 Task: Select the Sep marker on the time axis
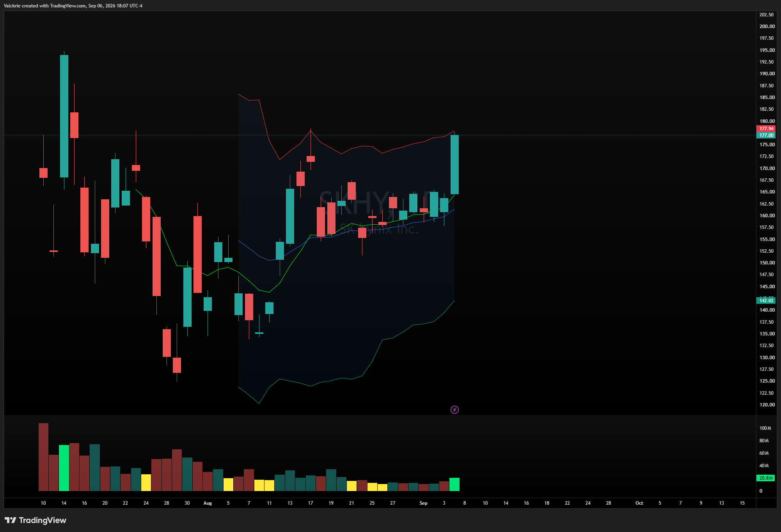(x=423, y=503)
